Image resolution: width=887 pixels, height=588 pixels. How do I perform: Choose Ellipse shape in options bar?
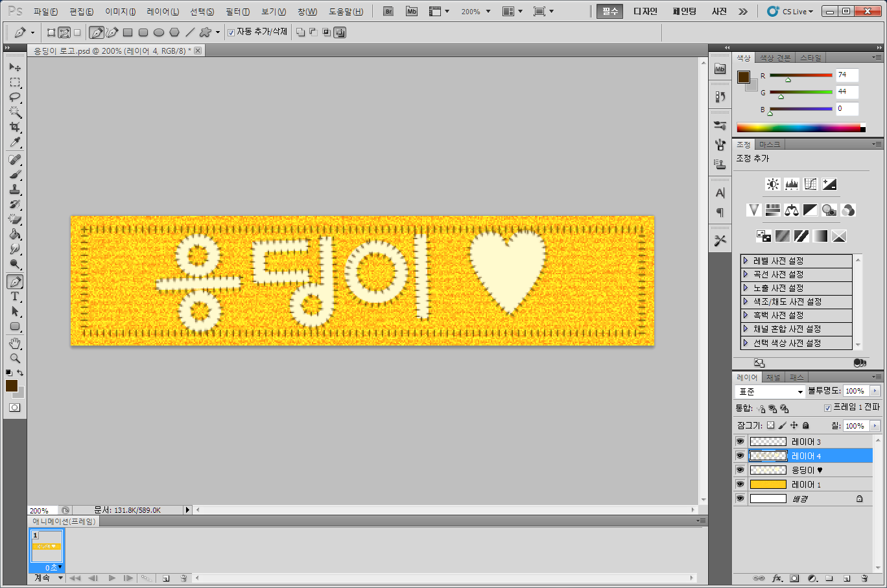(159, 32)
